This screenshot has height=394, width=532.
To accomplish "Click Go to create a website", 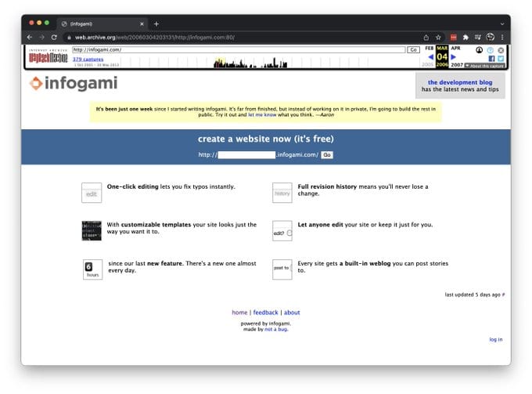I will coord(327,155).
